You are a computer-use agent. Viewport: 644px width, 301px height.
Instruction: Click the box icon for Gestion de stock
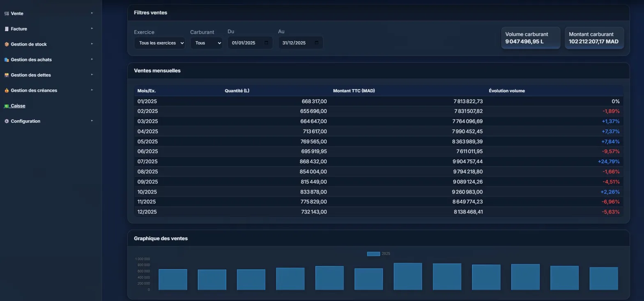pyautogui.click(x=6, y=44)
